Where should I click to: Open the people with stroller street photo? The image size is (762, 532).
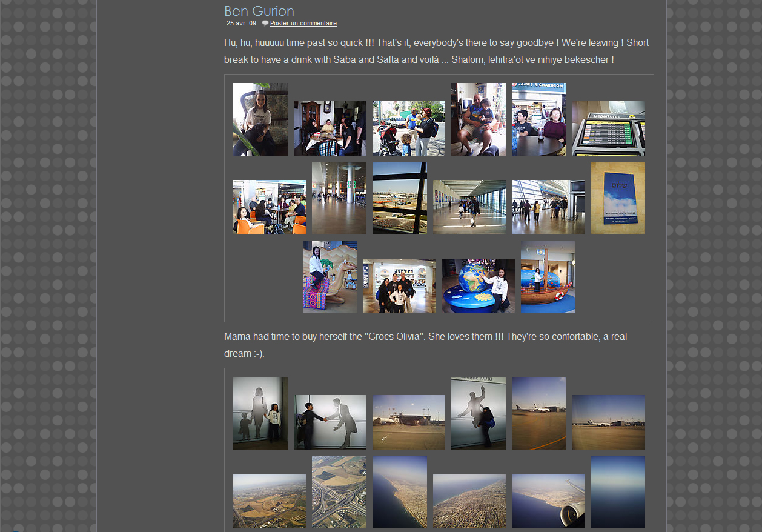pos(408,128)
